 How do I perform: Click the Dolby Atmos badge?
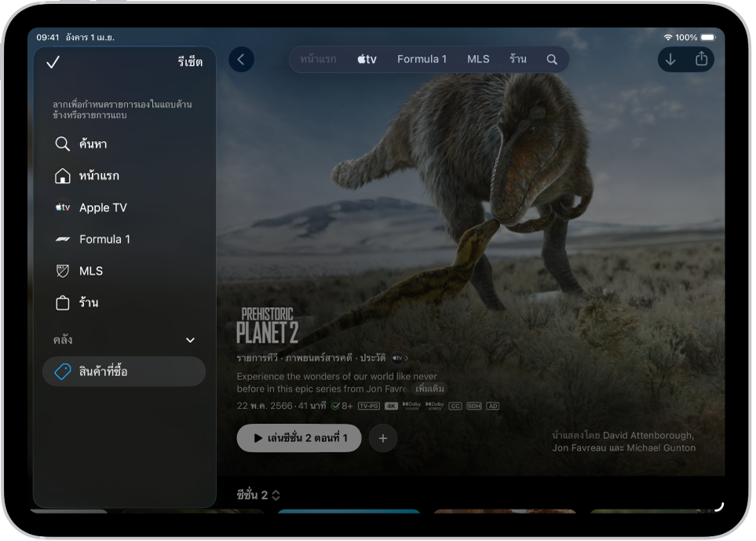click(x=434, y=406)
